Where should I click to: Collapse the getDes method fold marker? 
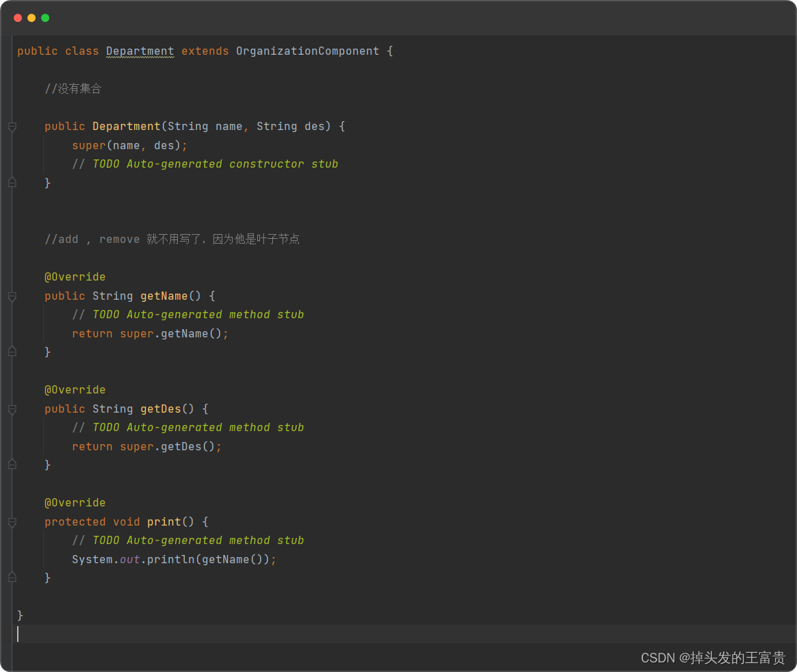point(12,409)
